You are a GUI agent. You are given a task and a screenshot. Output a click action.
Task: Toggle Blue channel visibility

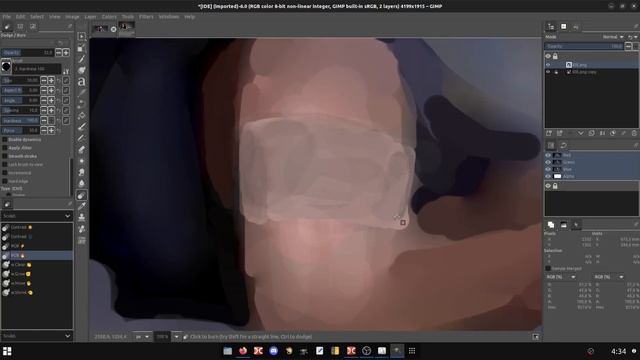click(x=548, y=169)
